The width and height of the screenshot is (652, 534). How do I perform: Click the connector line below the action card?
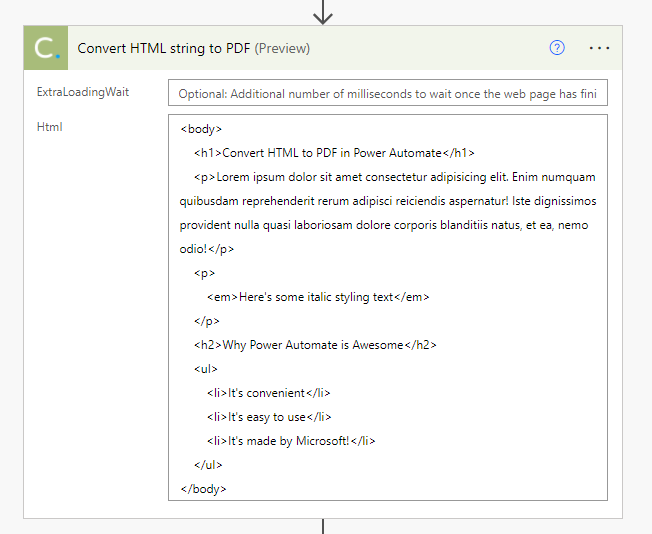click(x=322, y=526)
